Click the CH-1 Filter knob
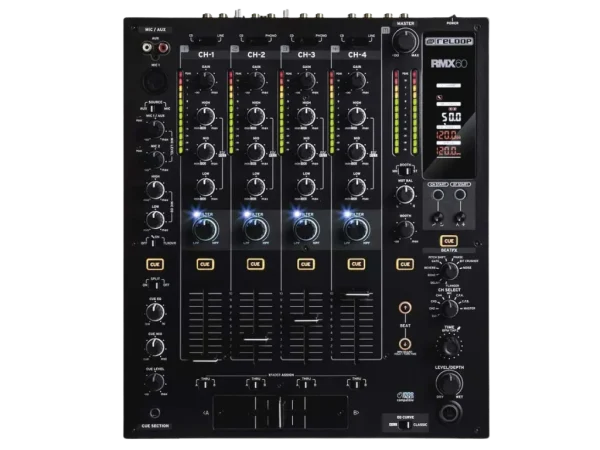 (205, 229)
